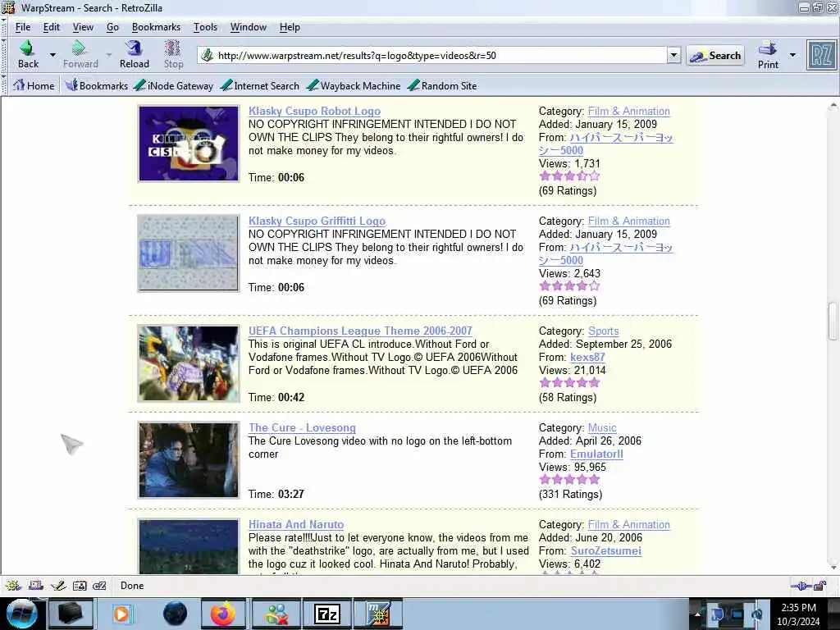Open the Edit menu
Viewport: 840px width, 630px height.
52,27
